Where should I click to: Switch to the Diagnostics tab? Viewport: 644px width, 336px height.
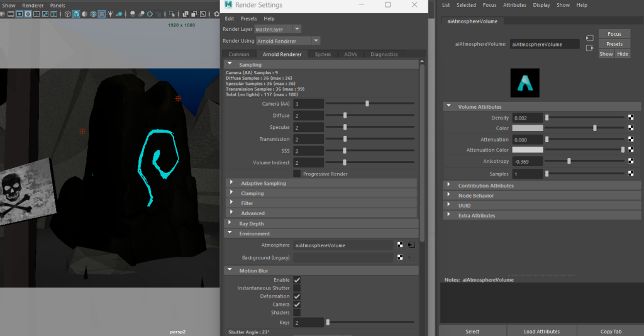tap(384, 54)
